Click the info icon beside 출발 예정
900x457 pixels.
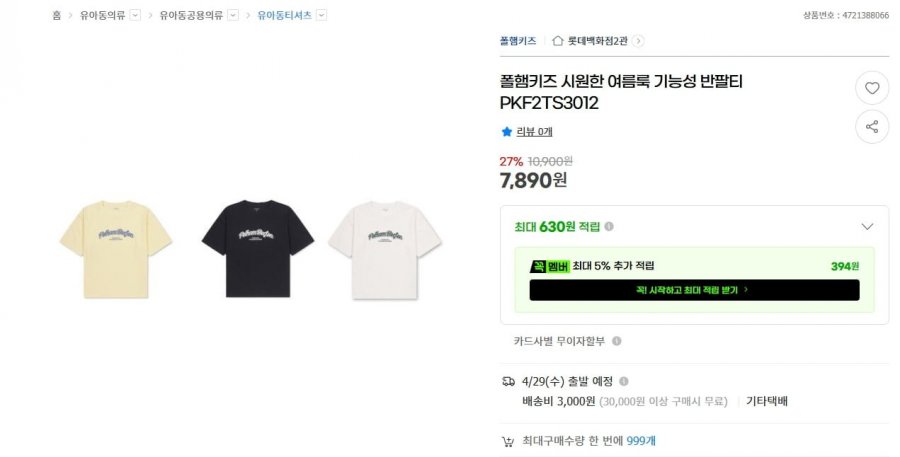(x=624, y=381)
